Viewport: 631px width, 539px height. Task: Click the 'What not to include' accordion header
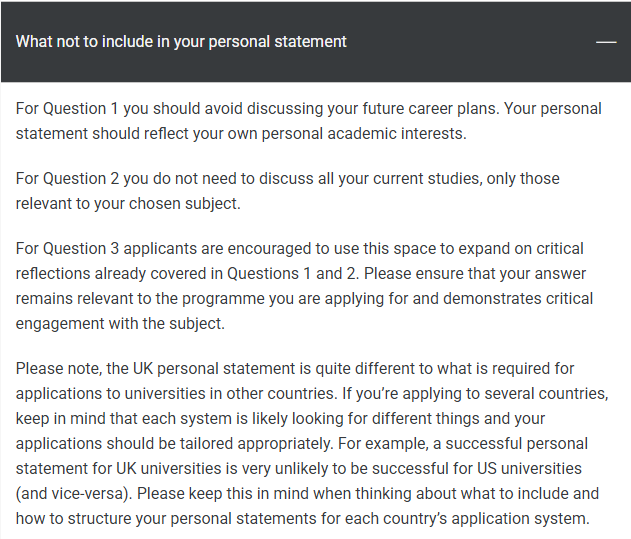pos(181,42)
